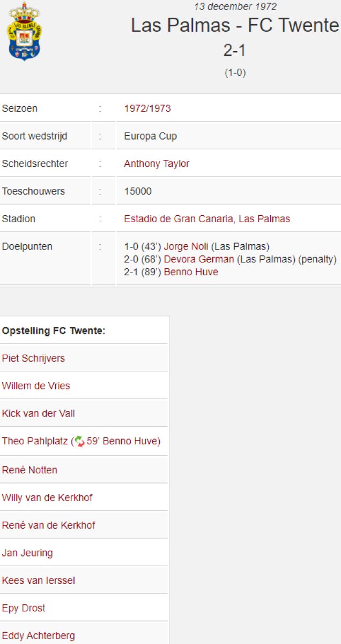Click goalscorer Jorge Noli's name
The width and height of the screenshot is (341, 644).
click(x=186, y=247)
